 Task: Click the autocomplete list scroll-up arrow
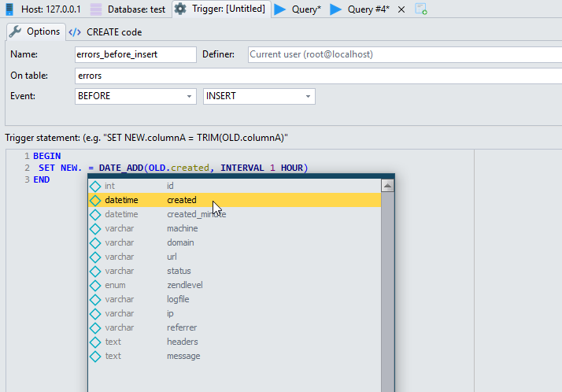tap(387, 187)
